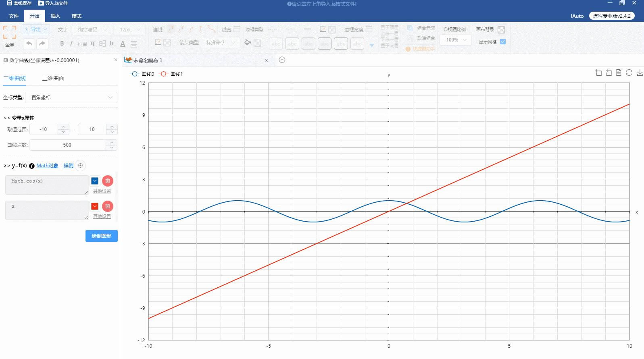Open the 100% view ratio dropdown
The image size is (644, 359).
[x=456, y=39]
